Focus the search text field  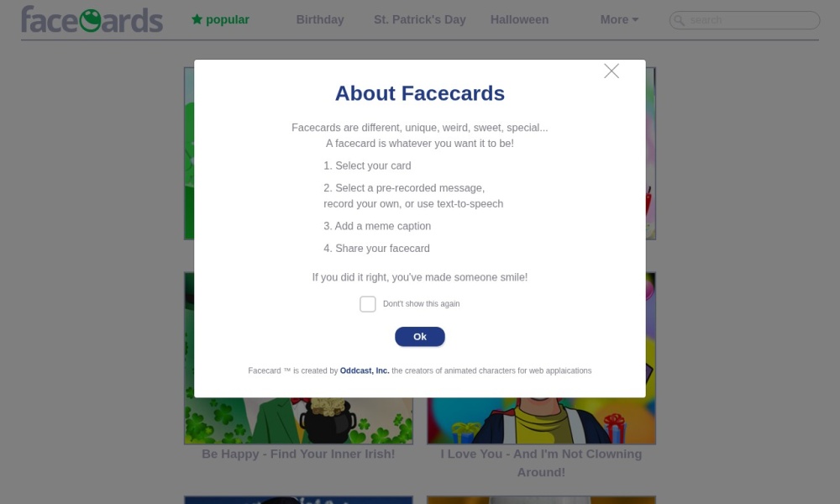[x=750, y=20]
